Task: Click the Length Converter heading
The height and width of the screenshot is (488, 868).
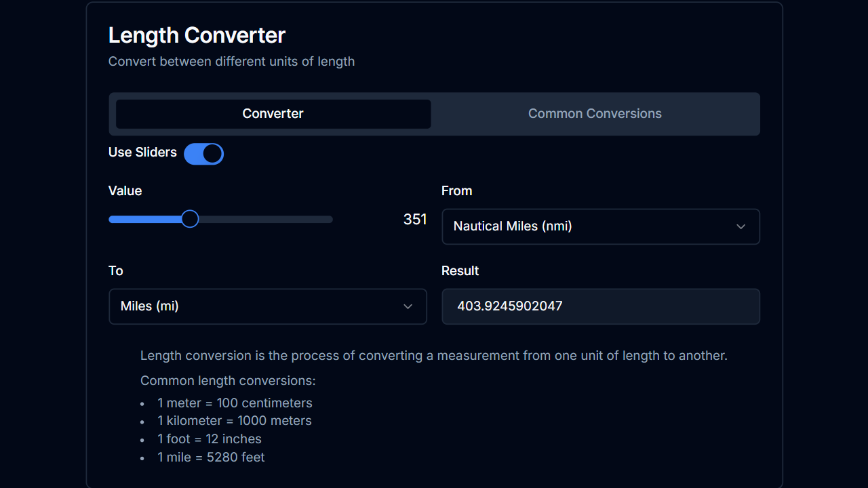Action: click(x=197, y=35)
